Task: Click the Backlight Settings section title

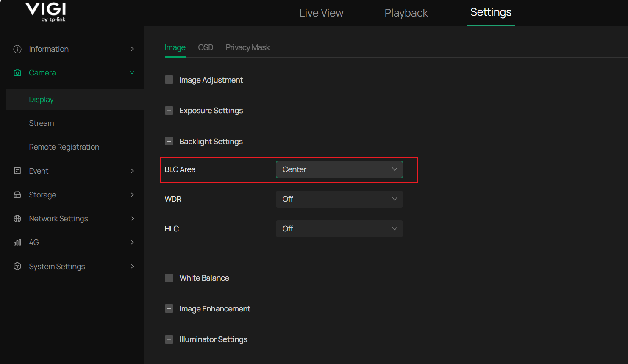Action: 211,142
